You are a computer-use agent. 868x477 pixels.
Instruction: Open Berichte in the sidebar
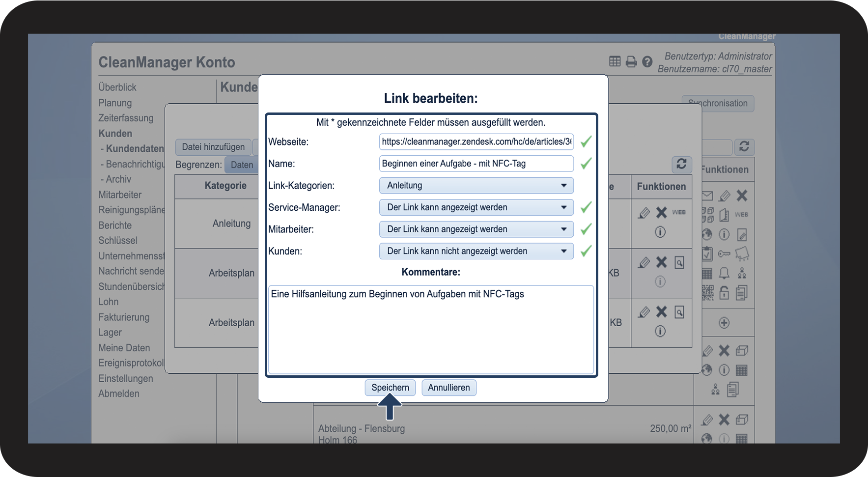coord(115,225)
